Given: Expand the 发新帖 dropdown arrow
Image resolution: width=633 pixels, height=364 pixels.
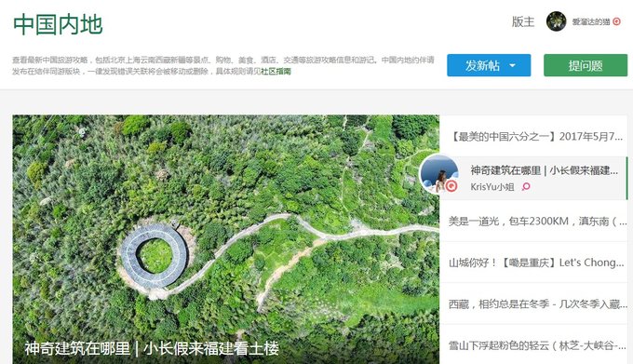Looking at the screenshot, I should (512, 65).
